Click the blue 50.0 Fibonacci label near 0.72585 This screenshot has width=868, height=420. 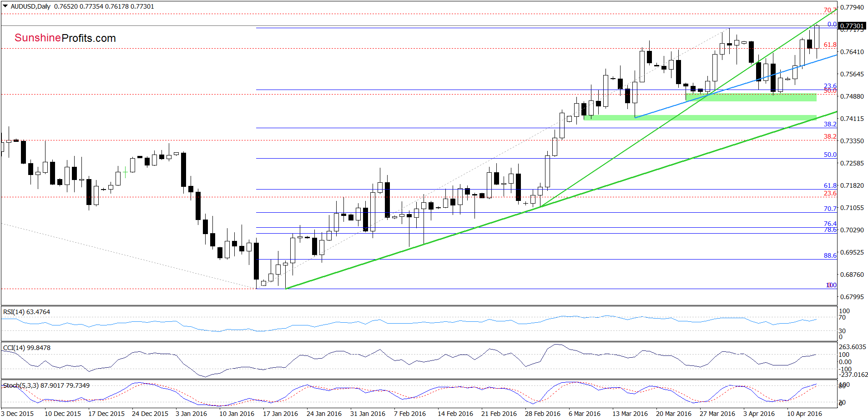tap(830, 155)
